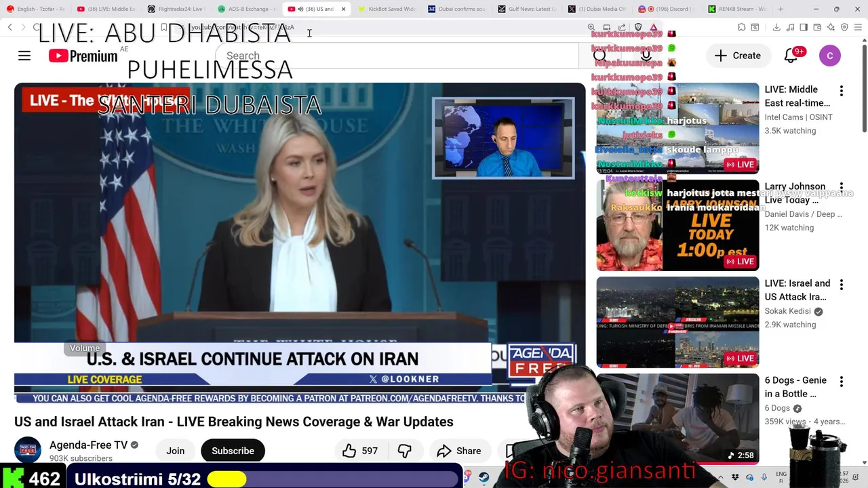This screenshot has height=488, width=868.
Task: Go to YouTube Premium home logo
Action: pyautogui.click(x=83, y=56)
